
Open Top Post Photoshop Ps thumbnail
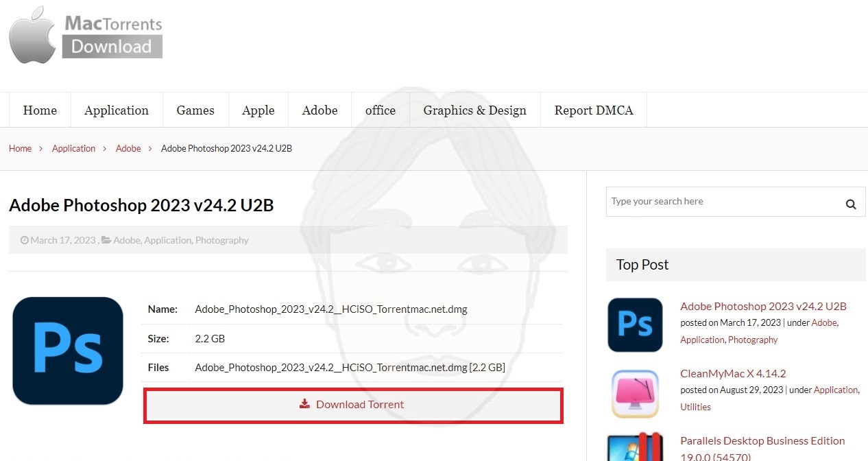636,324
